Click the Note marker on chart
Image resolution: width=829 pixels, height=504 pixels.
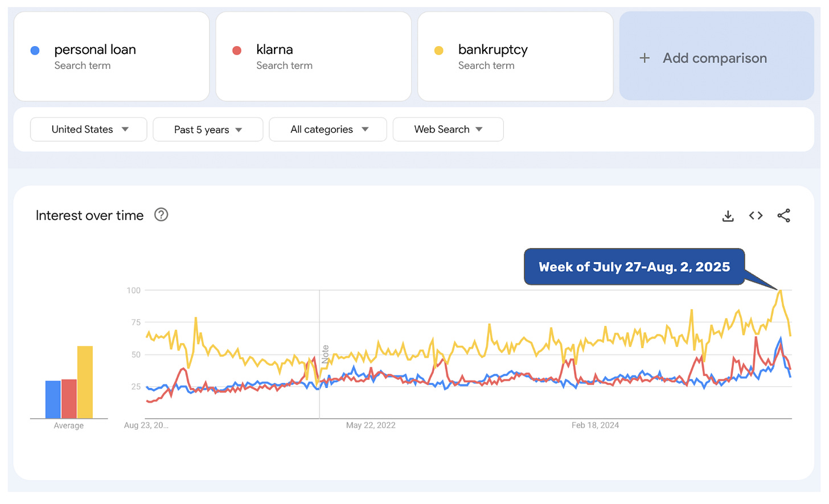tap(325, 354)
